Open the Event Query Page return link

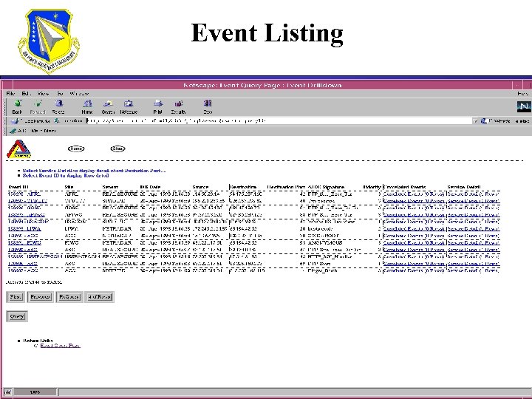60,346
